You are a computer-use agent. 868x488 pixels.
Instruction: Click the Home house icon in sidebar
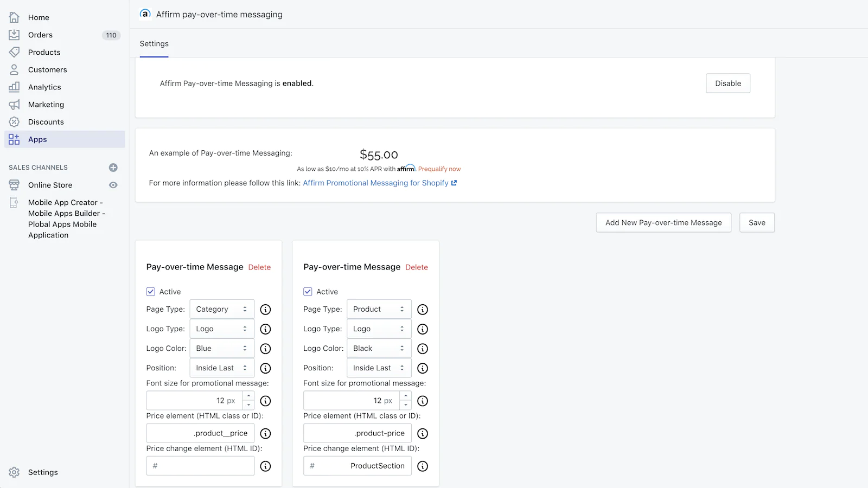point(14,17)
